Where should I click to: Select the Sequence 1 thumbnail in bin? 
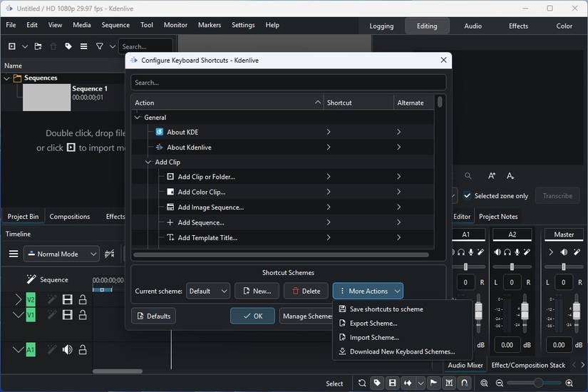46,97
